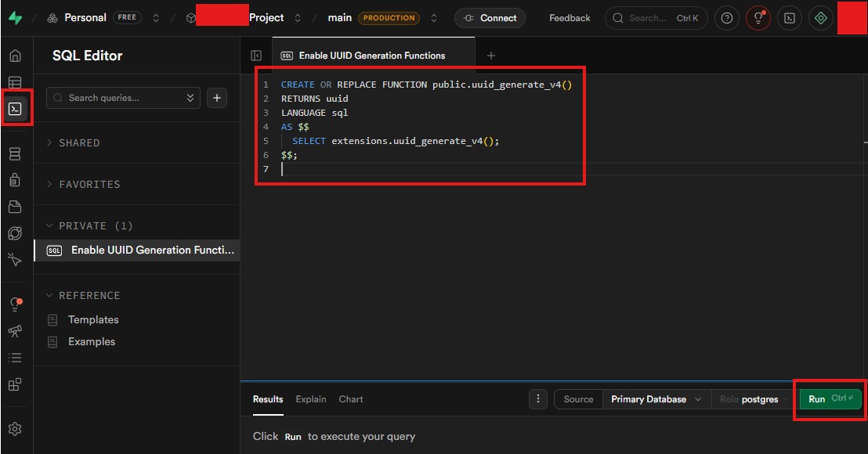Run the query with Run button

point(830,398)
